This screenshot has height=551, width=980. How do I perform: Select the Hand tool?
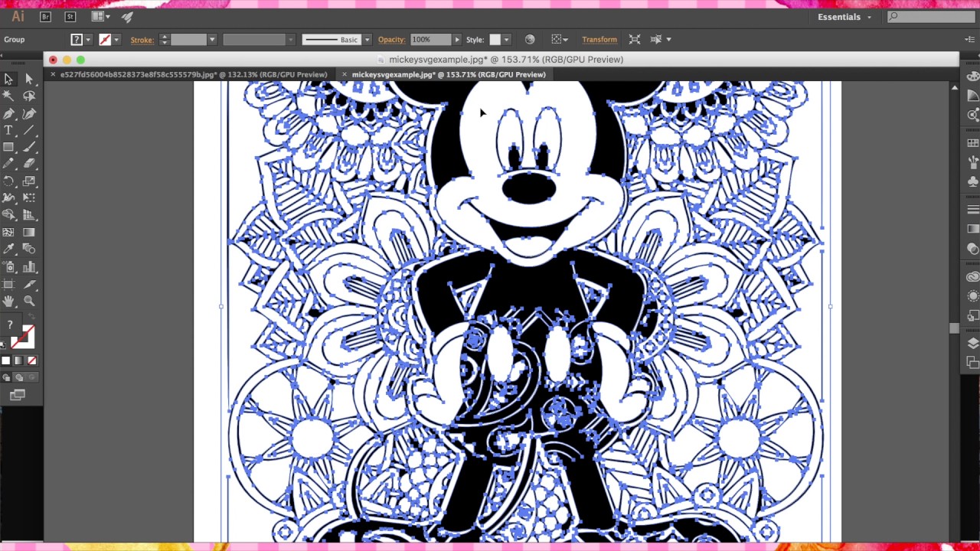point(8,302)
